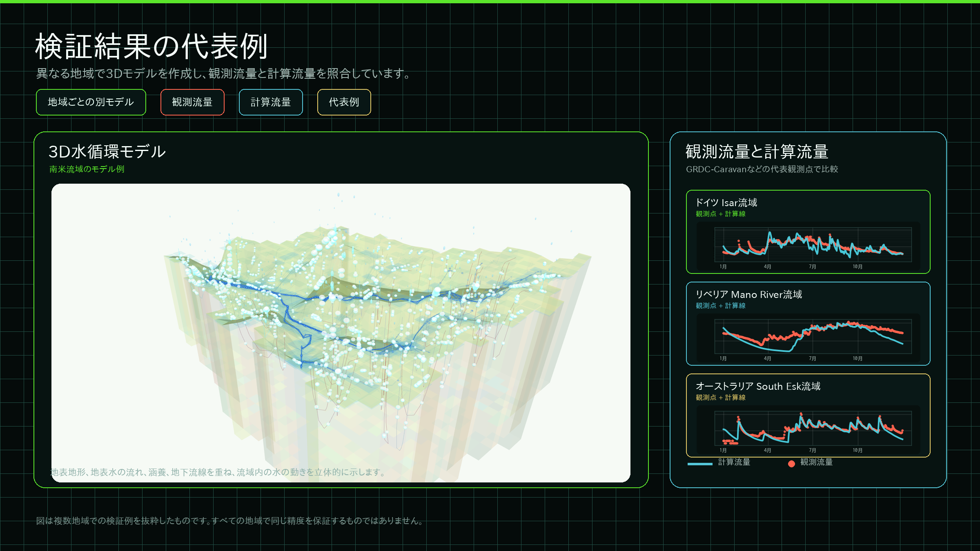Click the 代表例 tag button
The image size is (980, 551).
344,102
